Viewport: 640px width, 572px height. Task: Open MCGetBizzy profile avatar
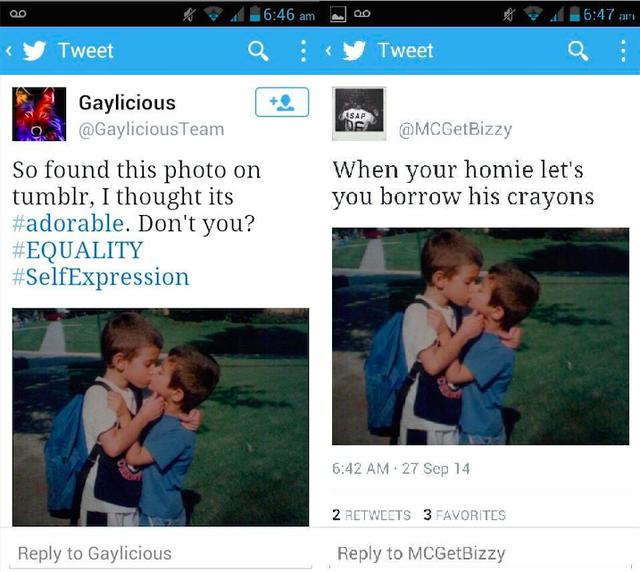point(359,114)
